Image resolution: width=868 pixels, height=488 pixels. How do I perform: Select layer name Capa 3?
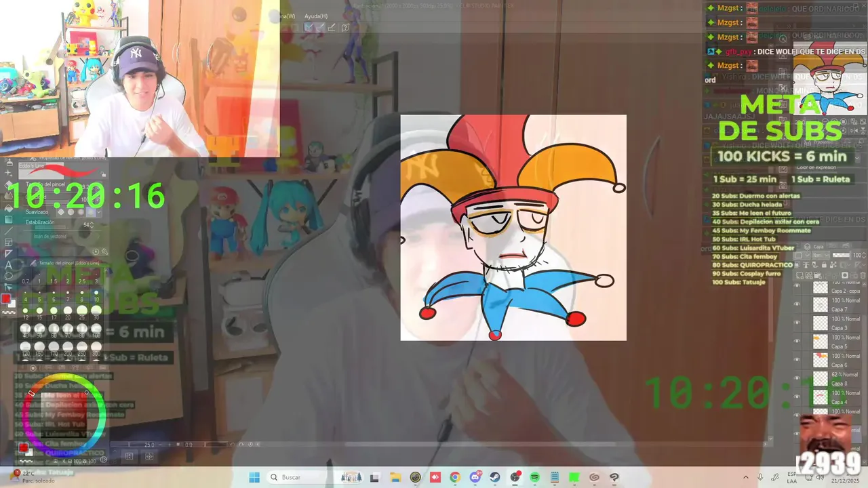840,327
